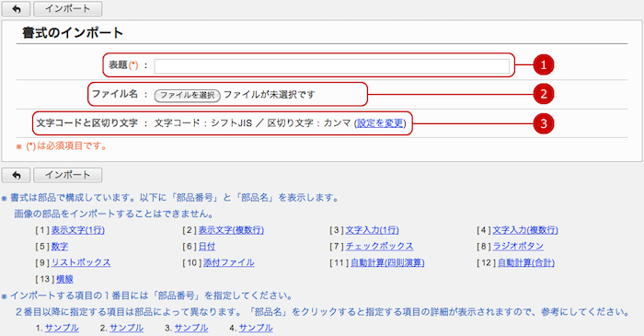Click the bottom インポート button
The image size is (644, 336).
pos(68,175)
